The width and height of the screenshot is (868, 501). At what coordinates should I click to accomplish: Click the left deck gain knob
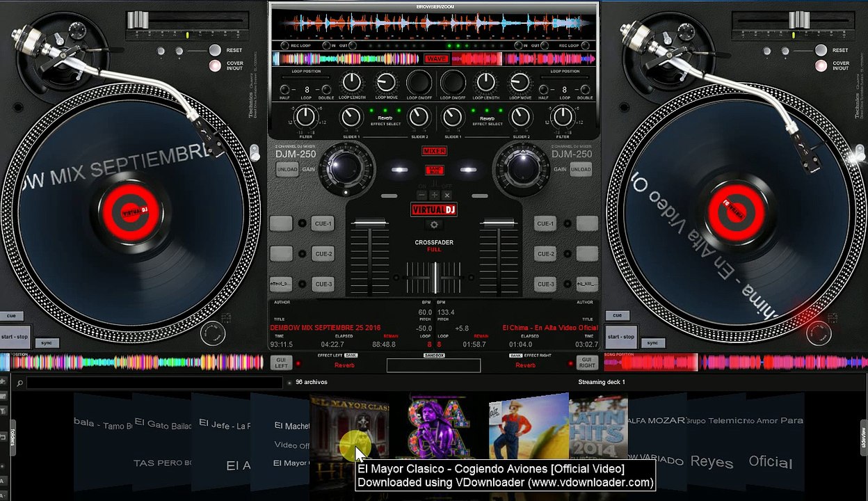[x=344, y=168]
